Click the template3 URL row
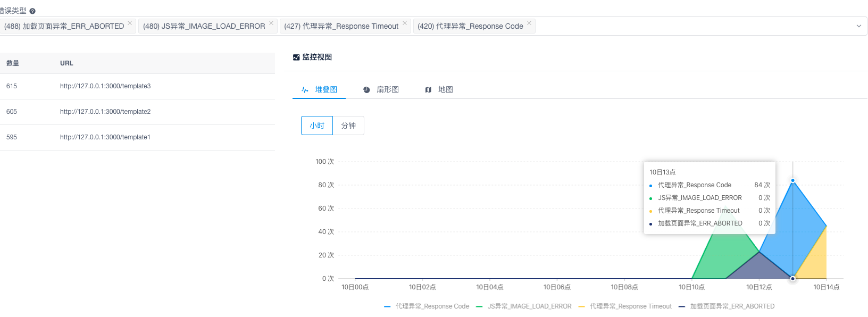Viewport: 868px width, 317px height. [137, 86]
